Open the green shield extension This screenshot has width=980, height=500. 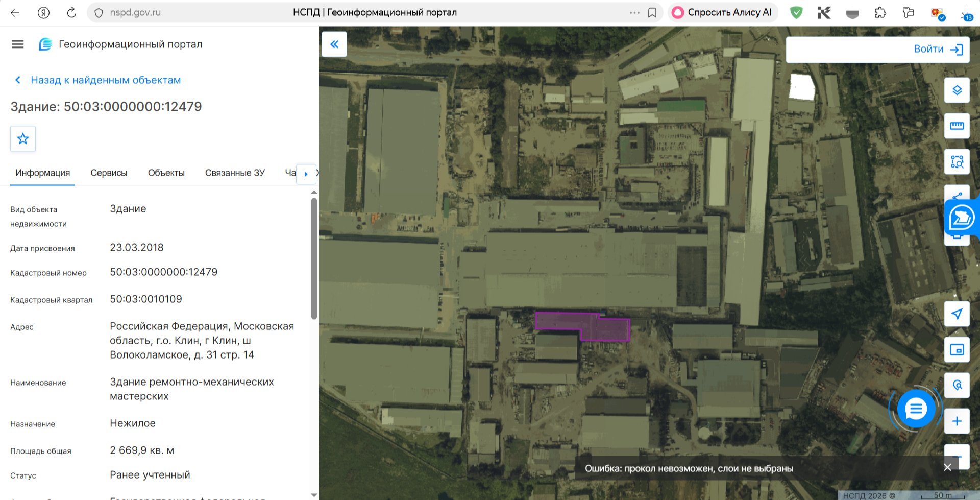coord(796,13)
